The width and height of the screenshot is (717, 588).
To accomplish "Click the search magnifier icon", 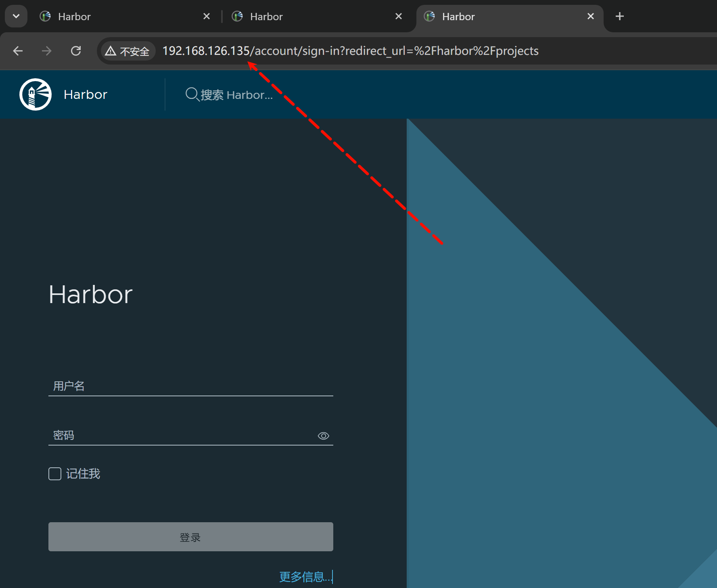I will 192,94.
